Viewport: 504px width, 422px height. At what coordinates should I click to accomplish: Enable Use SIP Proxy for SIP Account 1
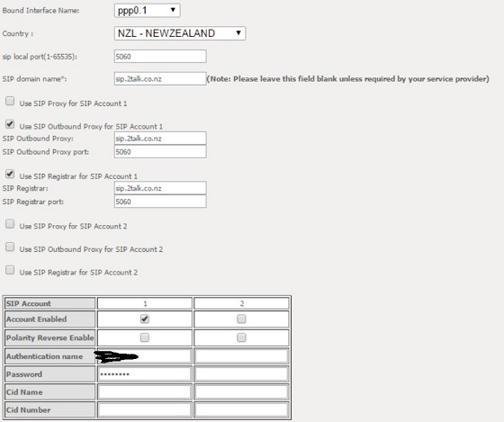[10, 102]
